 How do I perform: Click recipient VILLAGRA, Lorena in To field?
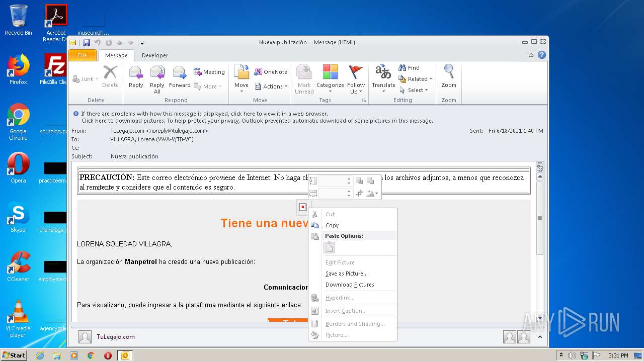click(152, 139)
